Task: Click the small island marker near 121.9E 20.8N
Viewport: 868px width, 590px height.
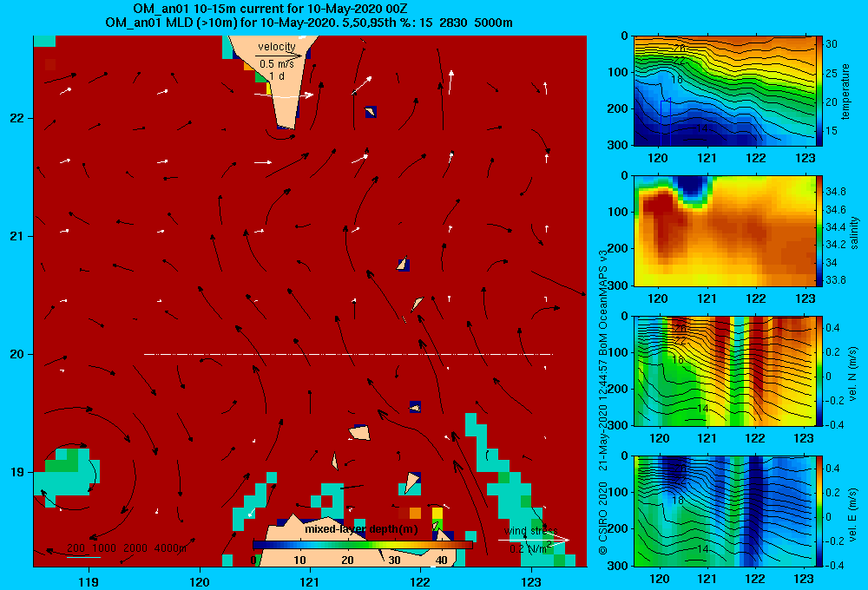Action: pos(404,264)
